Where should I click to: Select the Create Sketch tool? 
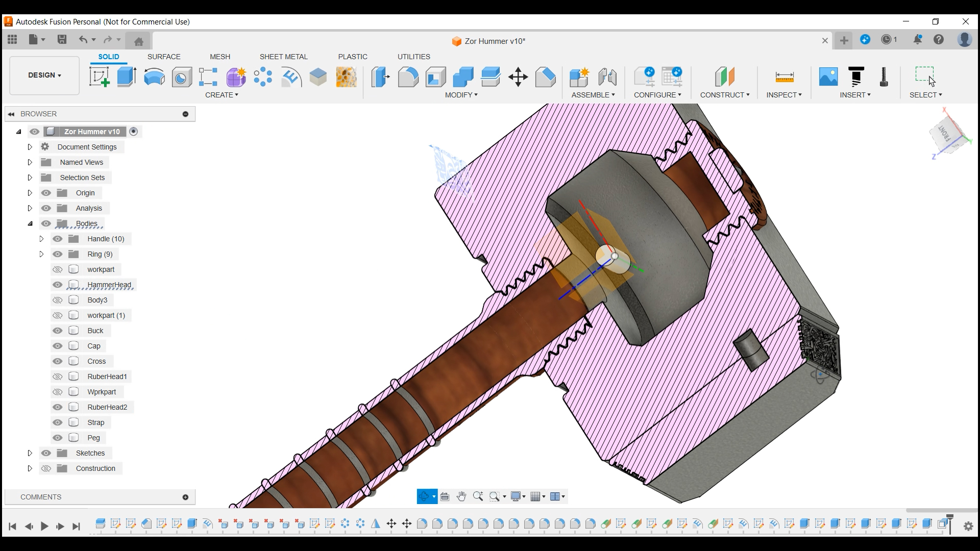coord(99,77)
